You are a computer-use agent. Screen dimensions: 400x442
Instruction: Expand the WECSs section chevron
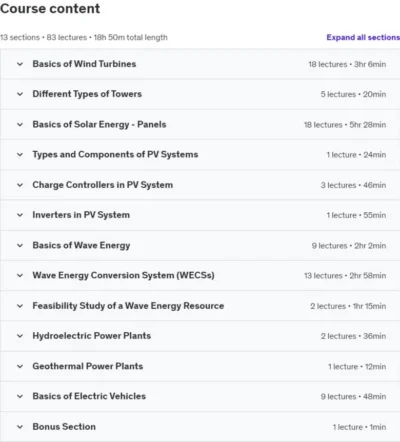coord(20,276)
